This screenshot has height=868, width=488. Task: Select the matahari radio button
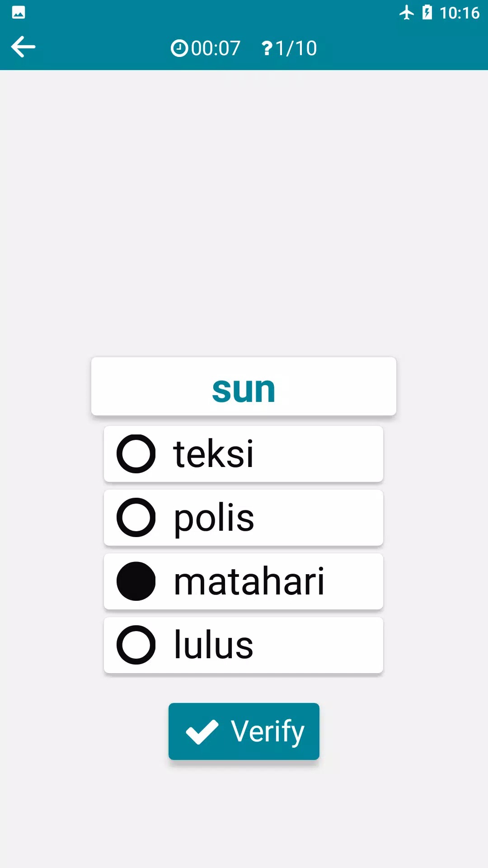coord(136,581)
